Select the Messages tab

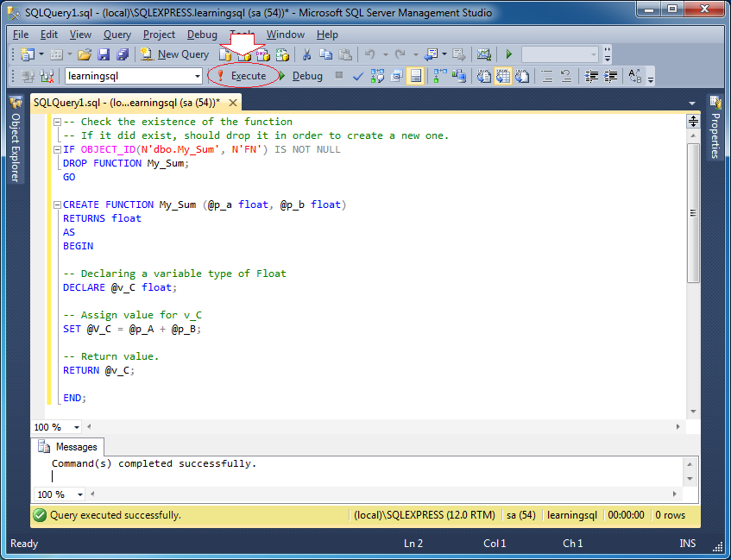tap(67, 447)
